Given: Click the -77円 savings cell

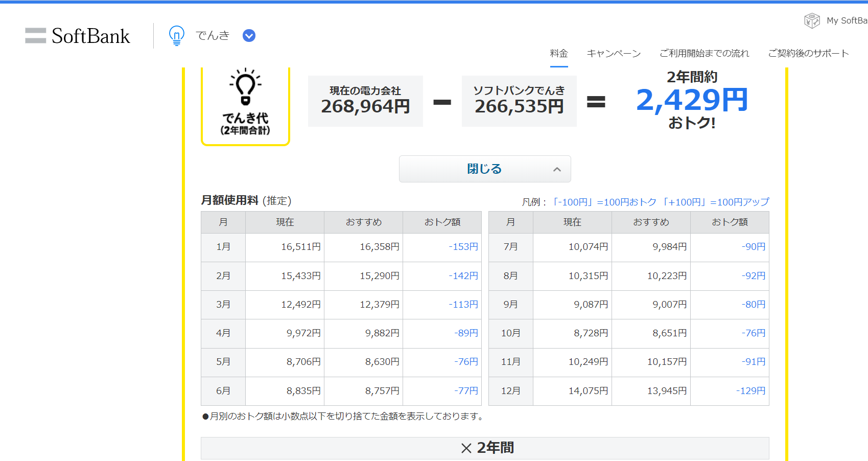Looking at the screenshot, I should tap(442, 391).
